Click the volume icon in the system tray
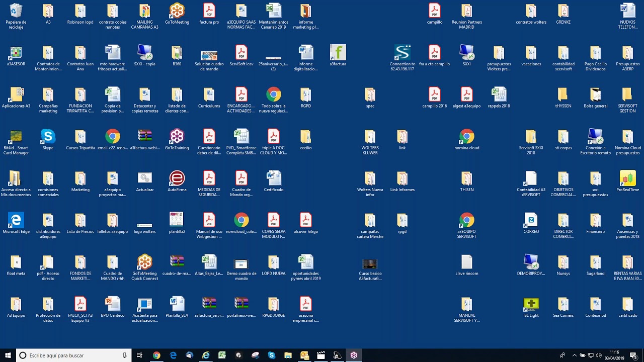Viewport: 644px width, 362px height. point(598,355)
